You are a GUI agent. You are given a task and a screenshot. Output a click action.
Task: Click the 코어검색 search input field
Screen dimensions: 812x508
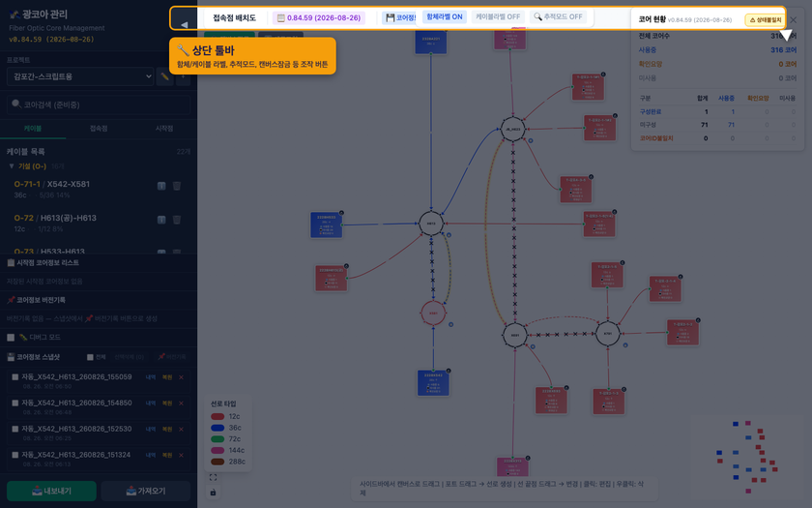pyautogui.click(x=99, y=105)
